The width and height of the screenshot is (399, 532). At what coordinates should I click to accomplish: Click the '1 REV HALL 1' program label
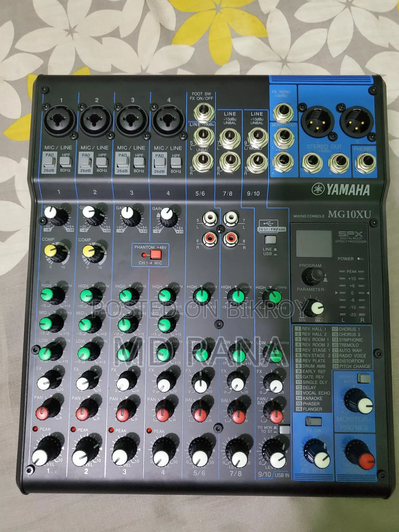point(311,329)
